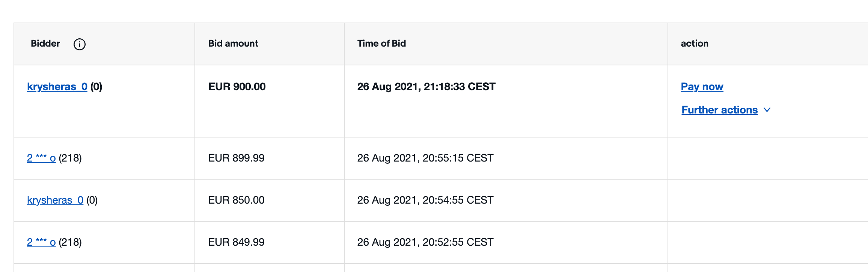The height and width of the screenshot is (272, 868).
Task: Select the EUR 900.00 bid amount
Action: pos(237,87)
